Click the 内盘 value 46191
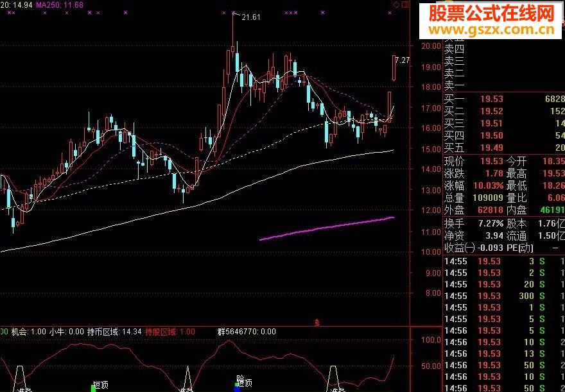 coord(552,210)
